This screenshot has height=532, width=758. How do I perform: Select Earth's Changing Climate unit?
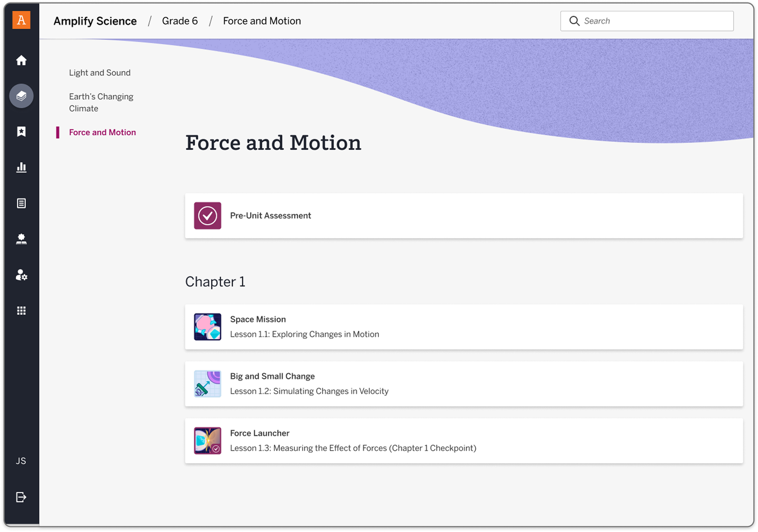101,102
